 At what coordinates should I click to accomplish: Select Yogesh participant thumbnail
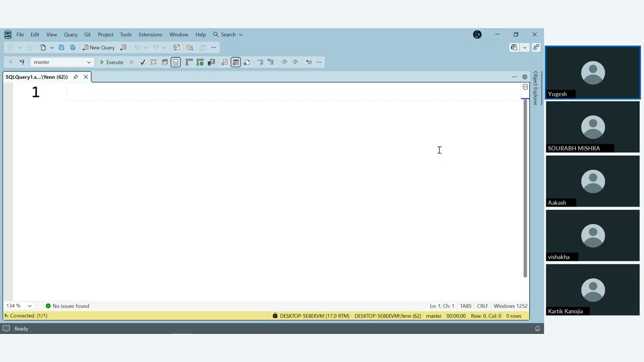coord(593,72)
